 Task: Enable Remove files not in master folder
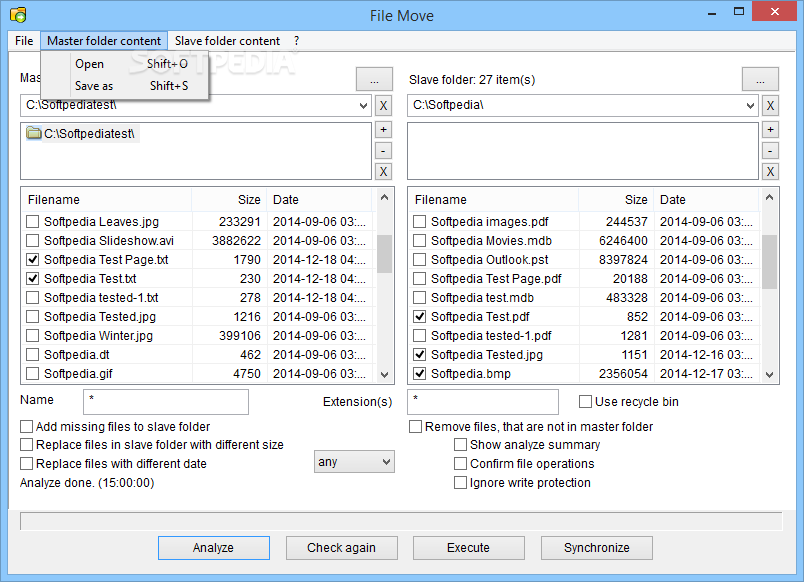415,427
